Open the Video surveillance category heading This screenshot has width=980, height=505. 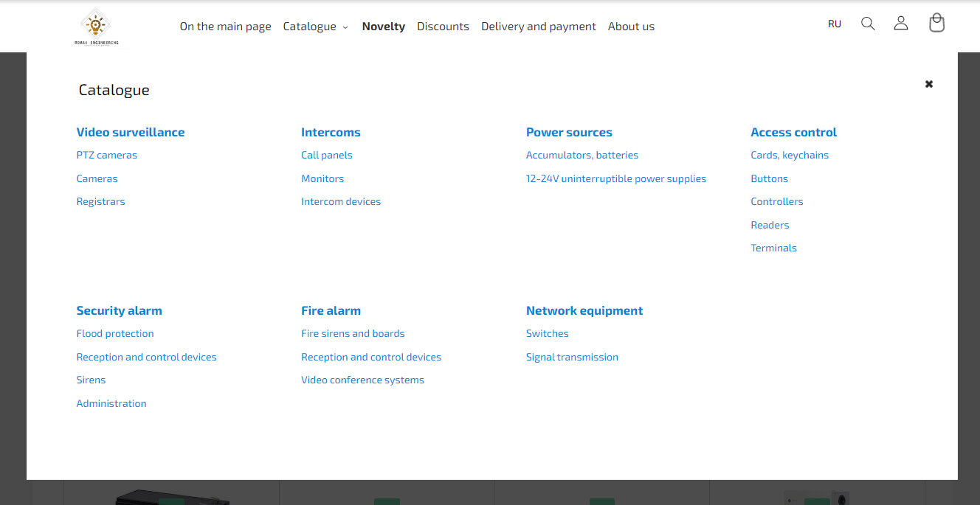click(131, 133)
